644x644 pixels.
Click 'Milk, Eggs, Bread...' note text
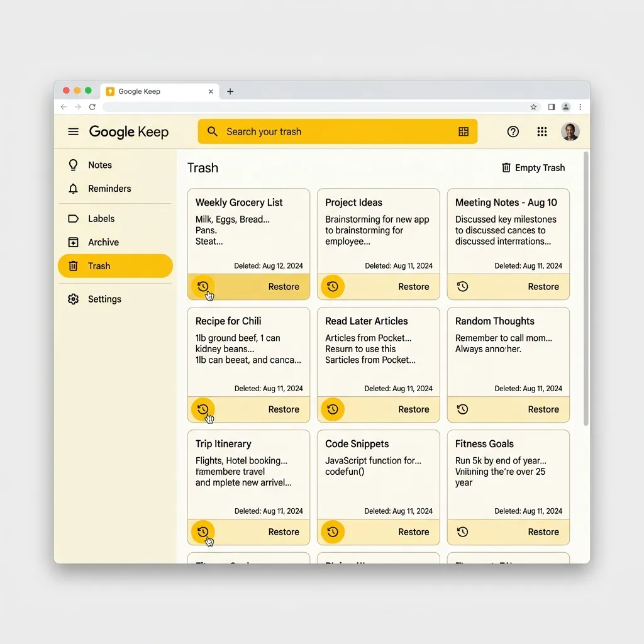[x=233, y=219]
